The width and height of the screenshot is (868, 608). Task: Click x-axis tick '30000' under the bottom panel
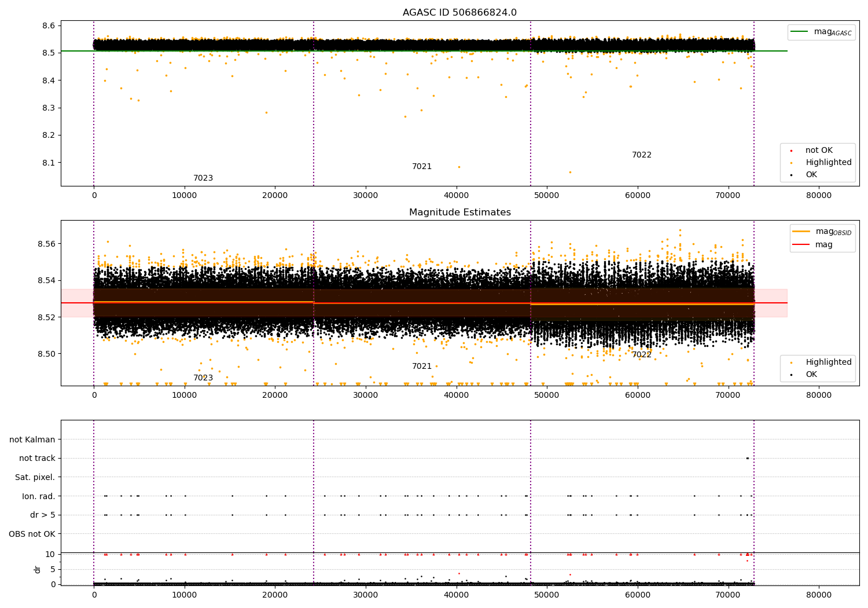coord(366,595)
